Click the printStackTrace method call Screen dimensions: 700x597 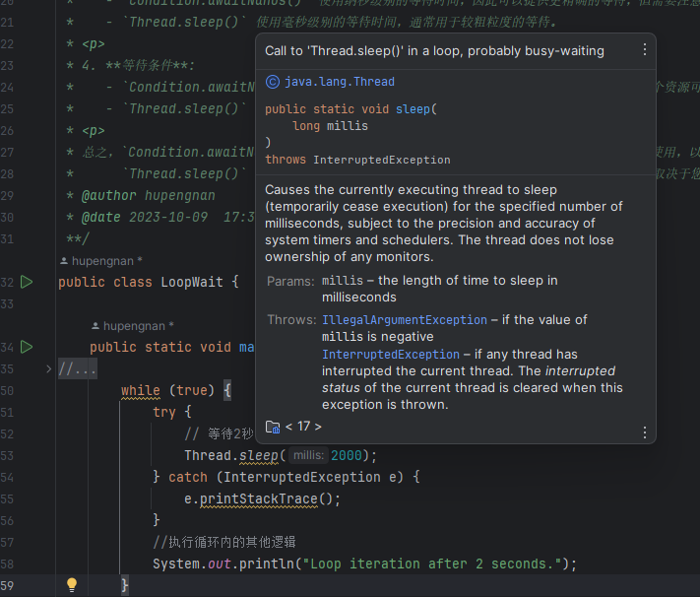[x=260, y=498]
